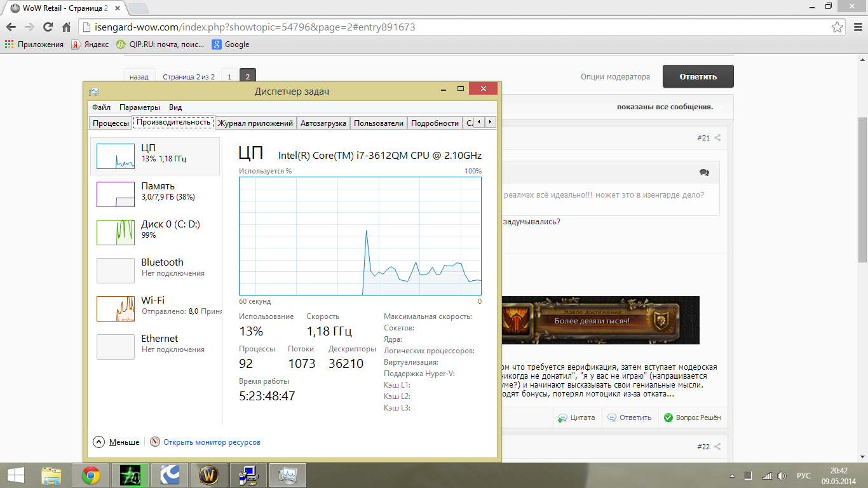Select the Wi-Fi activity graph entry
The width and height of the screenshot is (868, 488).
pyautogui.click(x=116, y=309)
